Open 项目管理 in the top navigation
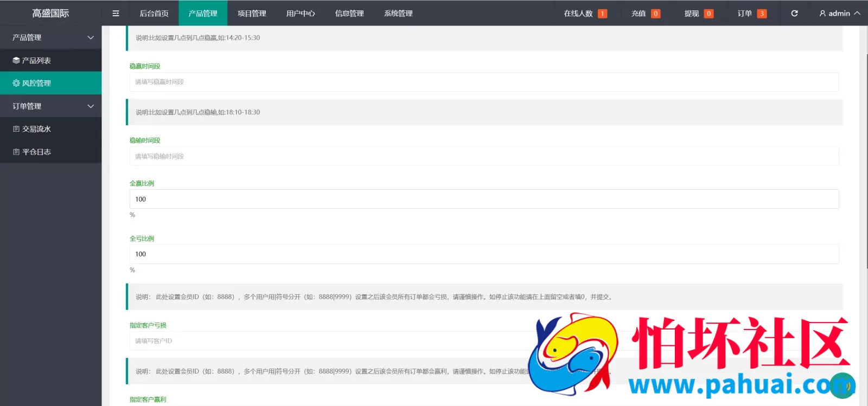Viewport: 868px width, 406px height. [252, 13]
